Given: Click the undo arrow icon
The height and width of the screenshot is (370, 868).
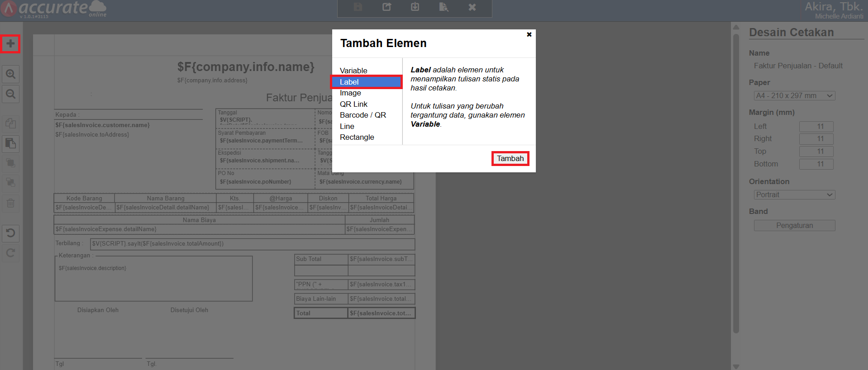Looking at the screenshot, I should coord(10,233).
